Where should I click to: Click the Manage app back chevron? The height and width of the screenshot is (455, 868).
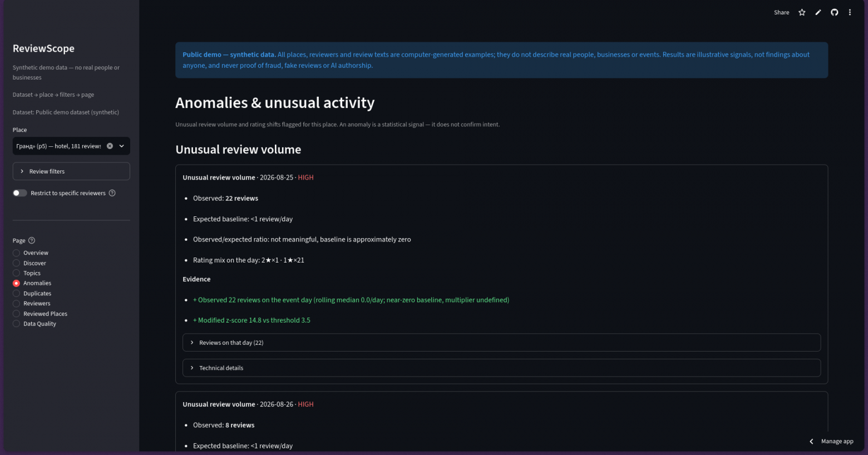[x=811, y=441]
